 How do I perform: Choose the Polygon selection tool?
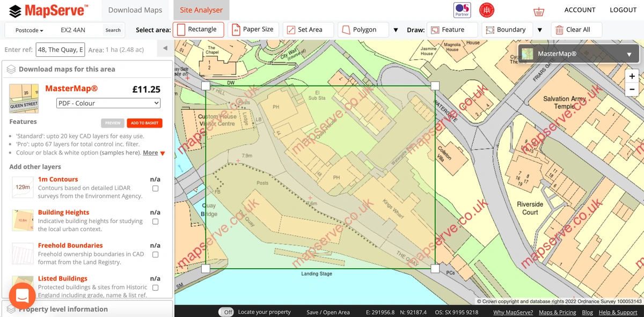363,30
